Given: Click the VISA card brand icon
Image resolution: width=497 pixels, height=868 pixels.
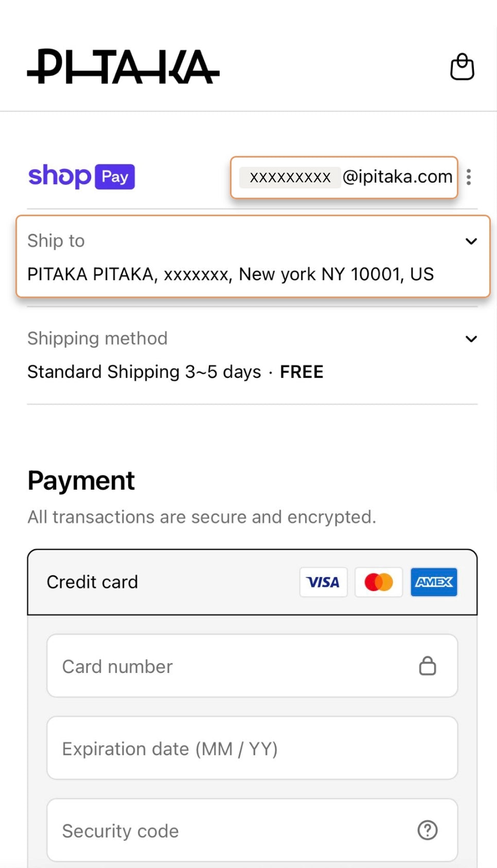Looking at the screenshot, I should [x=323, y=582].
